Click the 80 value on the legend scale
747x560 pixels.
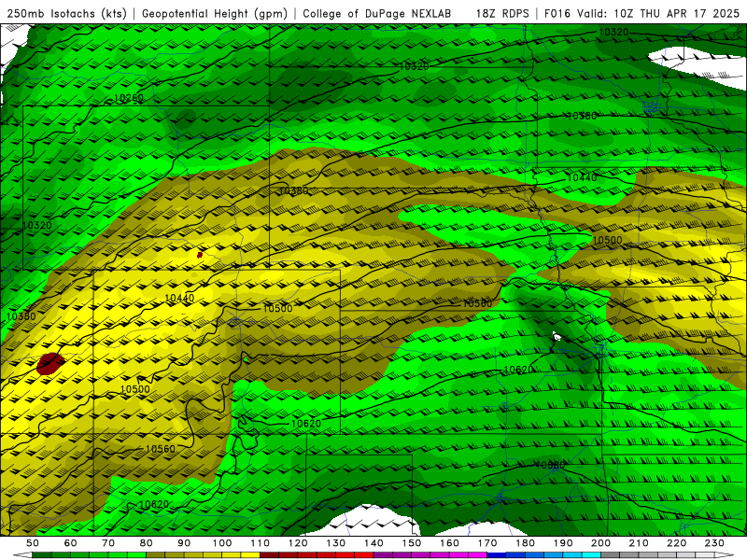point(146,543)
